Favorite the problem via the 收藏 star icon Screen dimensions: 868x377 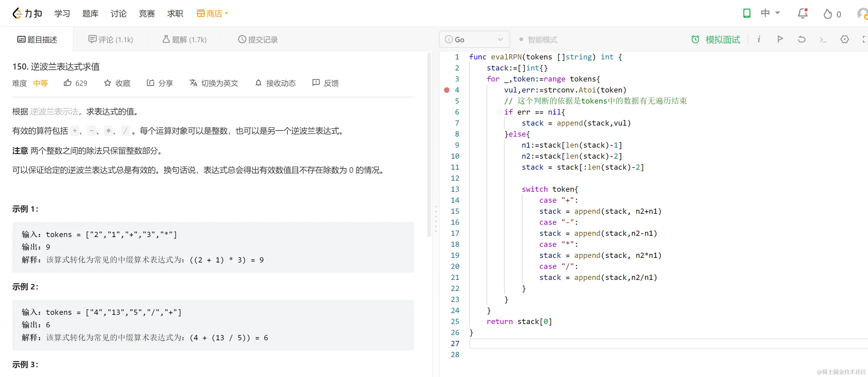pos(108,83)
